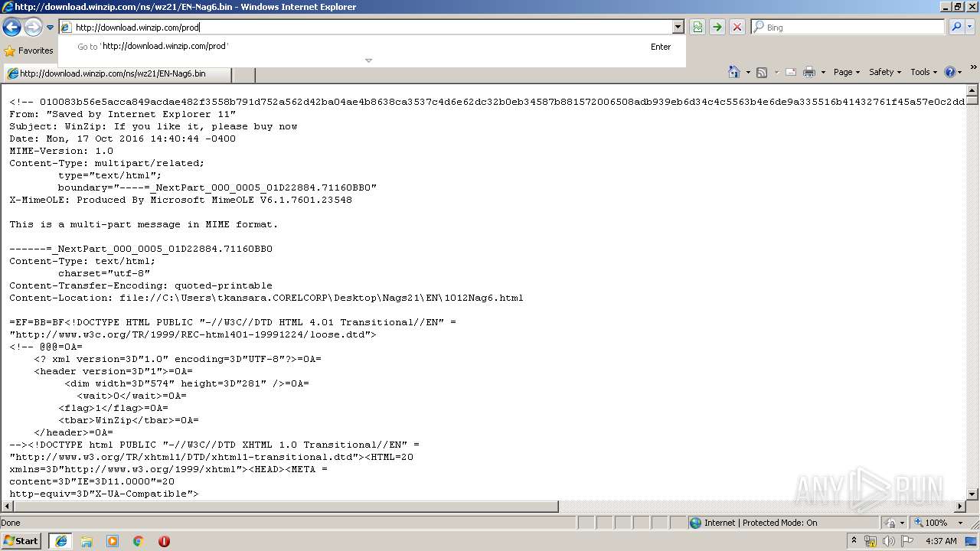Click the green Go arrow button
The height and width of the screenshot is (551, 980).
(717, 28)
